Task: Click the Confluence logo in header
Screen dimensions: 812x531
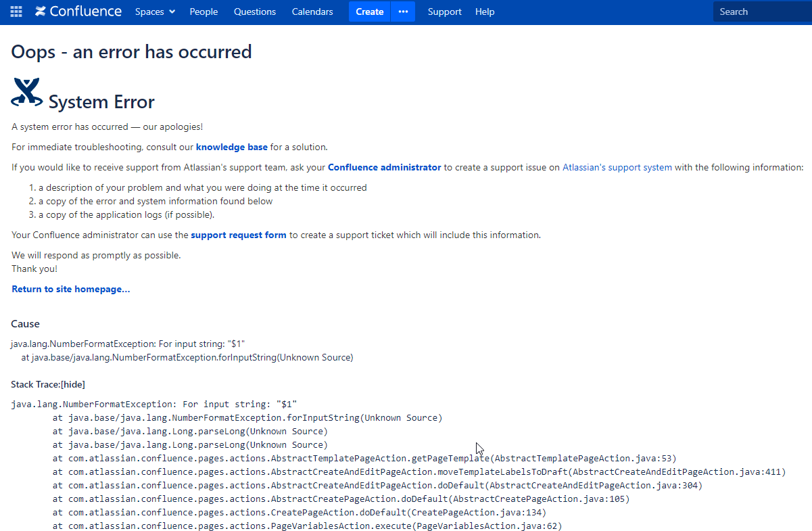Action: [x=78, y=11]
